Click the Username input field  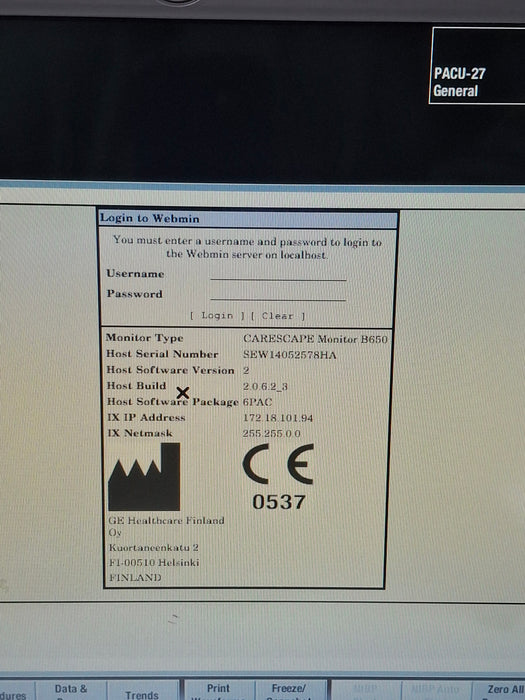click(278, 274)
